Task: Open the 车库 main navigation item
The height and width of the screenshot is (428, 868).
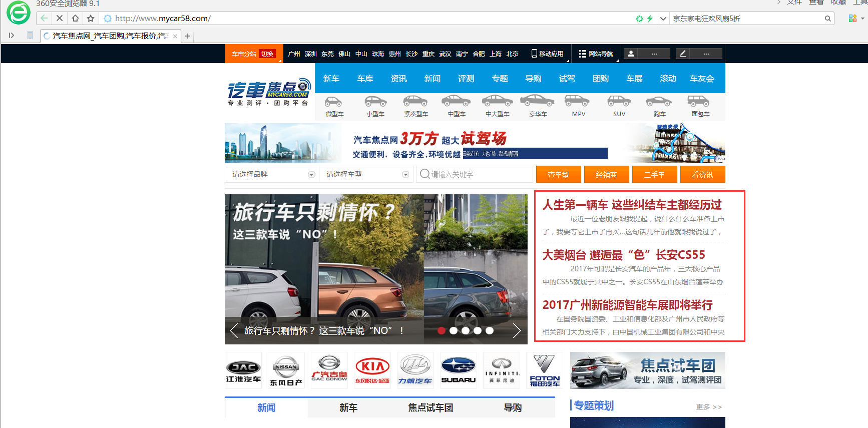Action: (365, 79)
